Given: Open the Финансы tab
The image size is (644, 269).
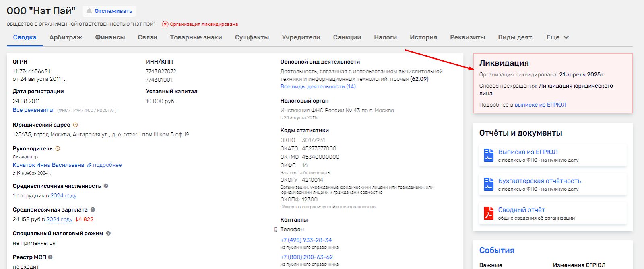Looking at the screenshot, I should pos(110,37).
